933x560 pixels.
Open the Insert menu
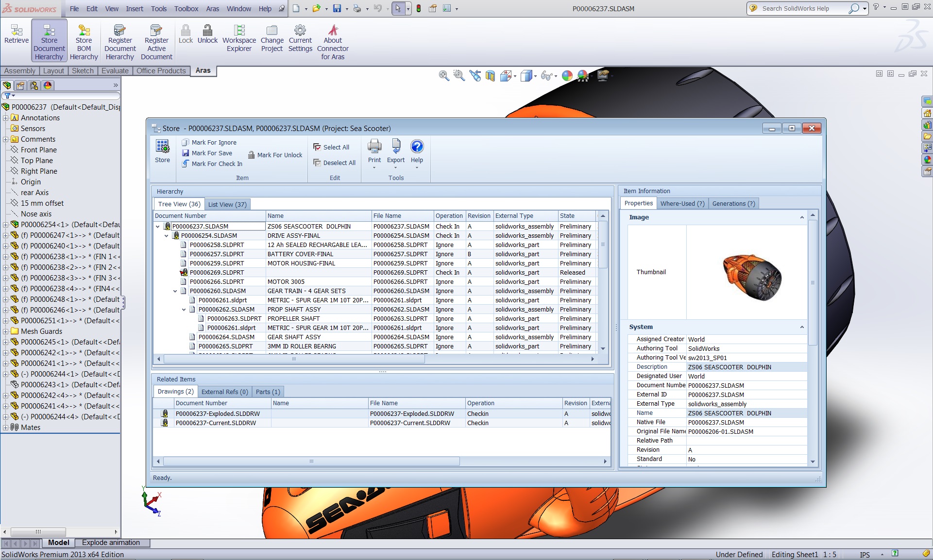tap(135, 9)
